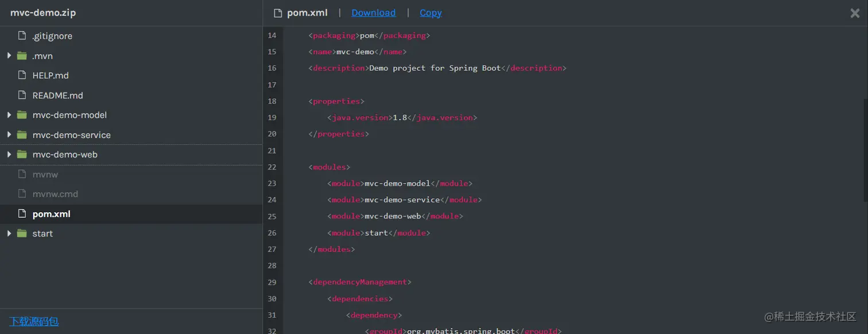Select the mvc-demo-web folder name
868x334 pixels.
(65, 155)
